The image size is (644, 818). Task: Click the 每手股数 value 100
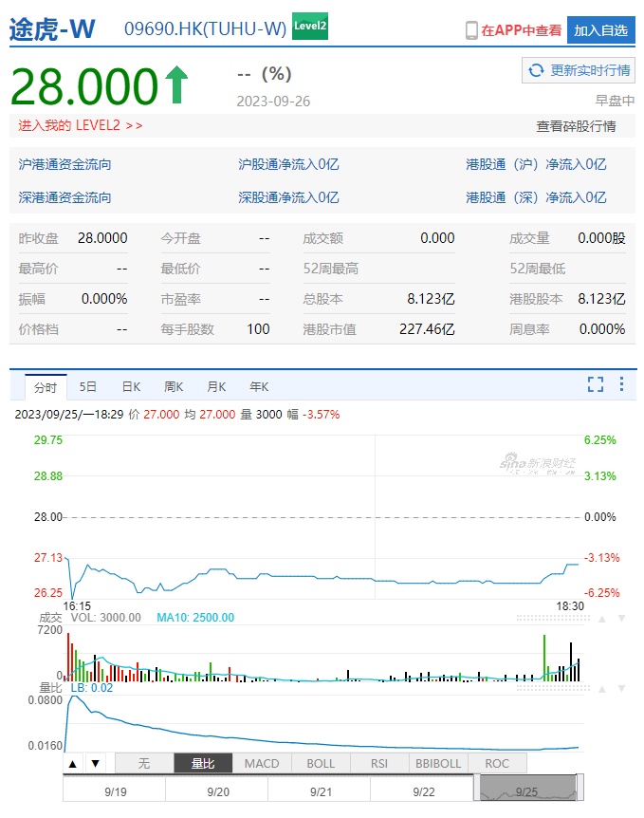click(258, 329)
